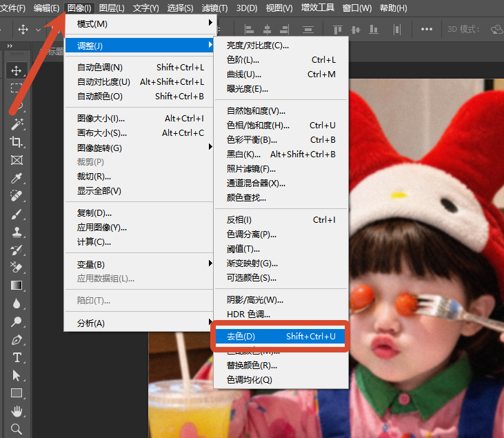The image size is (504, 438).
Task: Open the 滤镜(T) menu
Action: [x=214, y=8]
